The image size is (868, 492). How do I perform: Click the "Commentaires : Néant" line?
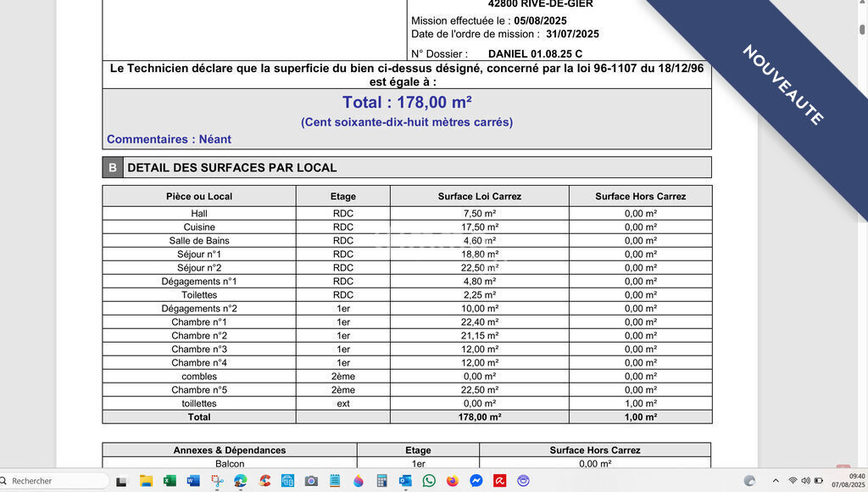pos(169,139)
